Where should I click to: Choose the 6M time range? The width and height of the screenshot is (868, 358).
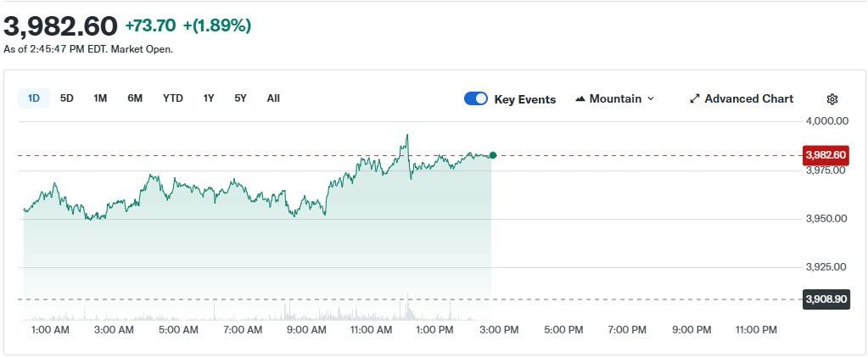135,98
